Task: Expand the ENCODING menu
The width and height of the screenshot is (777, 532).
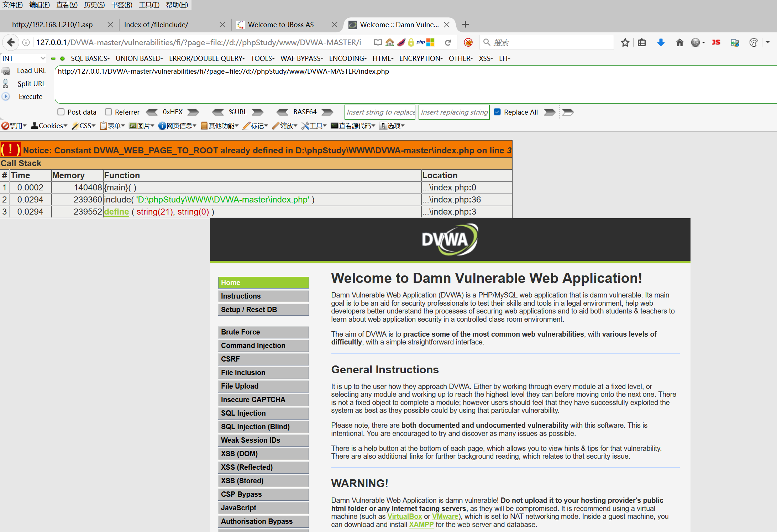Action: pyautogui.click(x=348, y=58)
